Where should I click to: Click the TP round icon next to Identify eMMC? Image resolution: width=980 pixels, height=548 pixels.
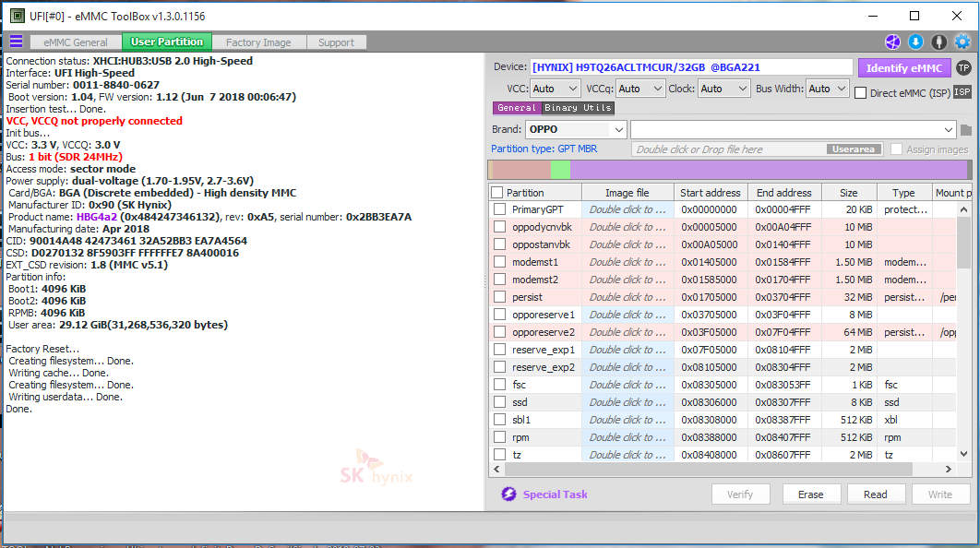click(963, 67)
